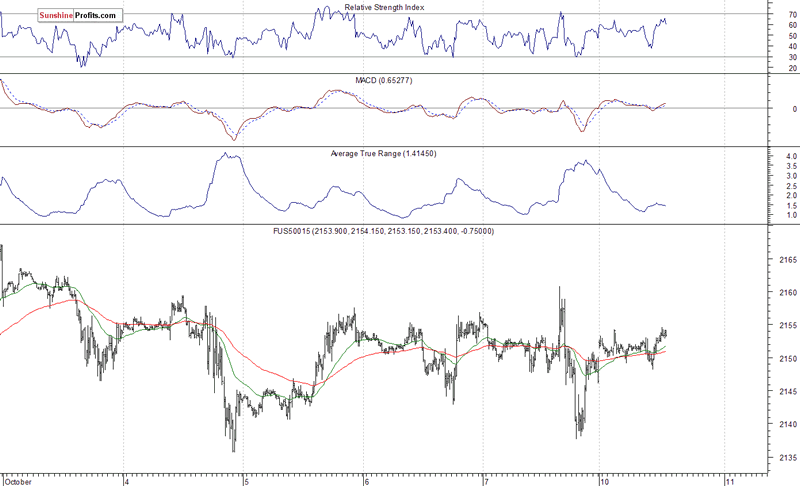Screen dimensions: 800x486
Task: Select the Relative Strength Index title
Action: (x=384, y=8)
